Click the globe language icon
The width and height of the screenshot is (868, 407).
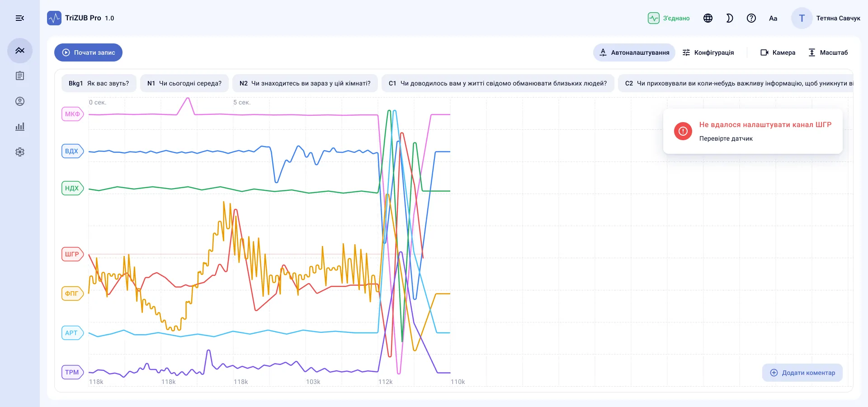click(x=708, y=18)
